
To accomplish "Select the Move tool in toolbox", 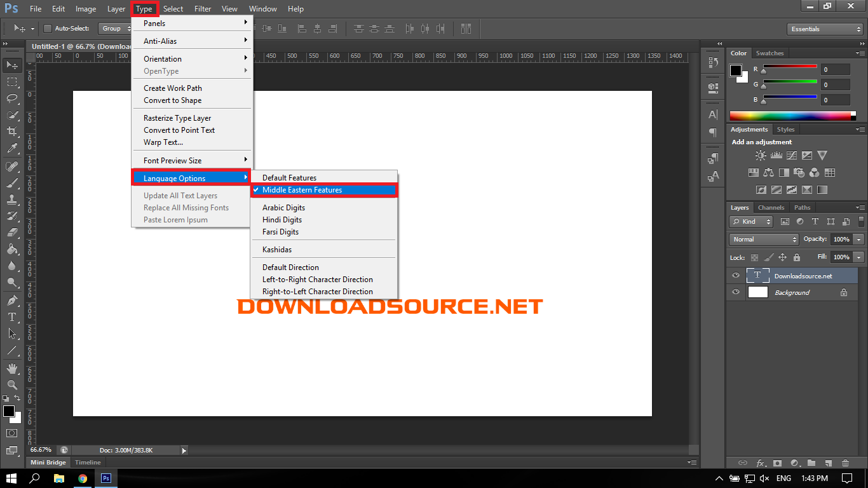I will pos(12,65).
